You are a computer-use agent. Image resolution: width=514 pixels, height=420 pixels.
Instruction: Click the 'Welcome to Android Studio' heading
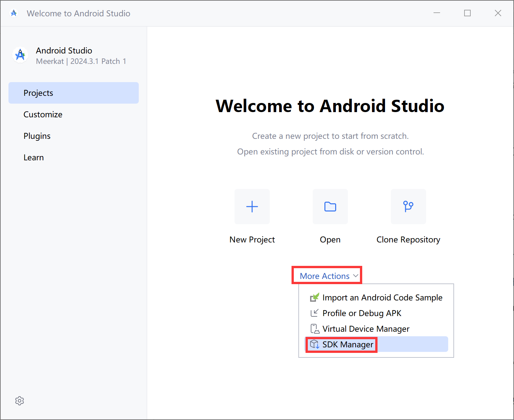point(330,106)
